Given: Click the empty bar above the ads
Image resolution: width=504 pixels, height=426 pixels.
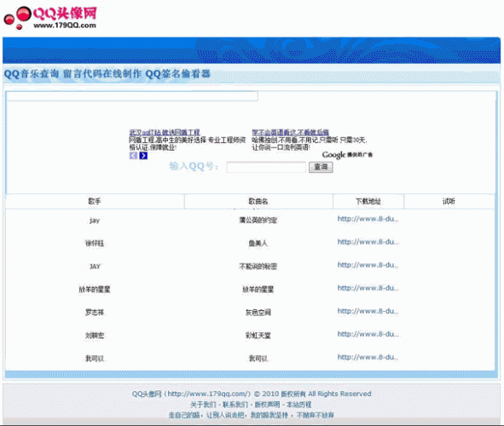Looking at the screenshot, I should (x=132, y=96).
